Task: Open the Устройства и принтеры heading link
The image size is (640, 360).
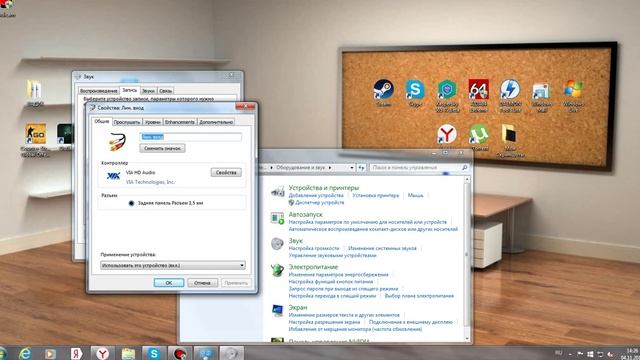Action: (324, 188)
